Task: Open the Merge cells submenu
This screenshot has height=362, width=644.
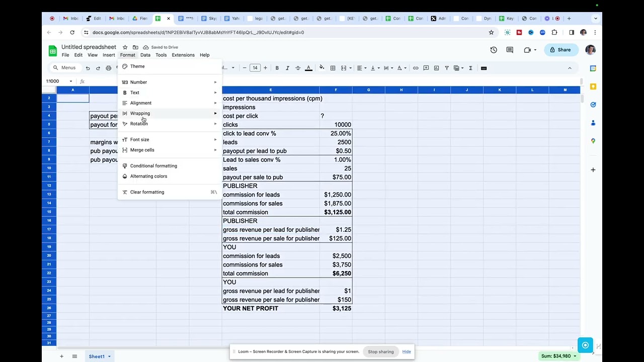Action: point(170,150)
